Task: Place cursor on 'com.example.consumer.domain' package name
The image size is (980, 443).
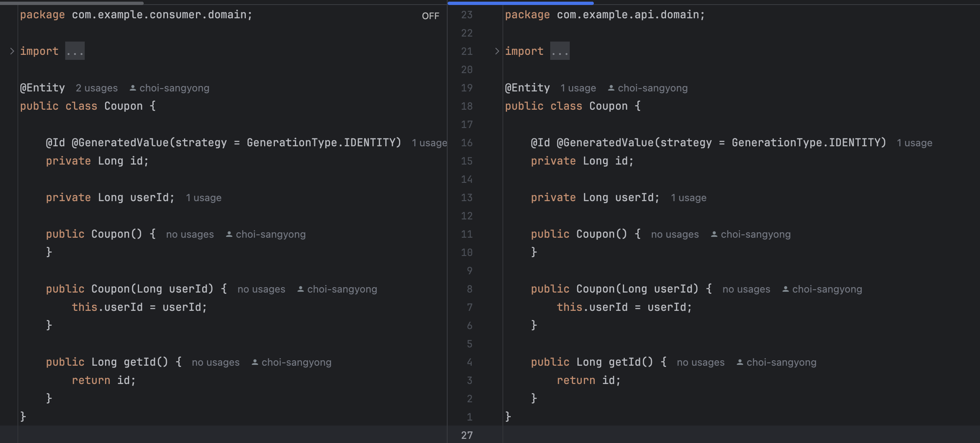Action: 159,15
